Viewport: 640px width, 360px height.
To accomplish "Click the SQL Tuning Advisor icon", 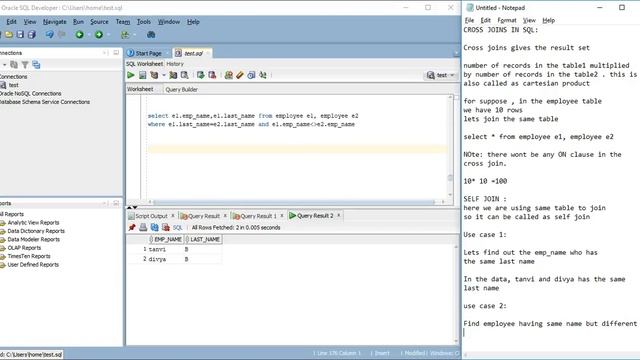I will 184,75.
